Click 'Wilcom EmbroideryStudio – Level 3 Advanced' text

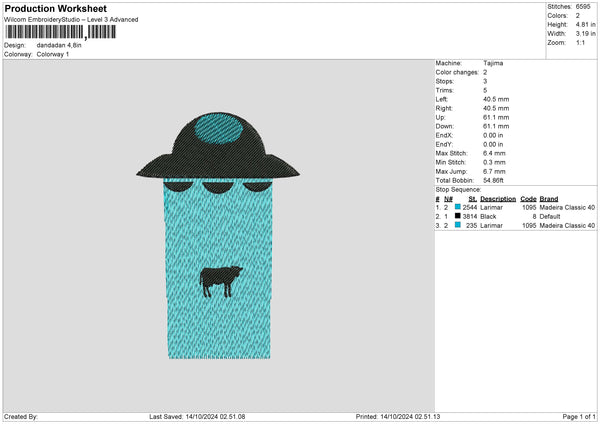71,20
